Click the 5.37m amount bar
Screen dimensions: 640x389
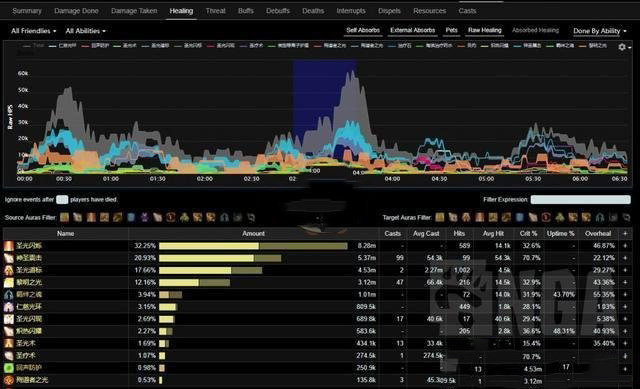(220, 258)
